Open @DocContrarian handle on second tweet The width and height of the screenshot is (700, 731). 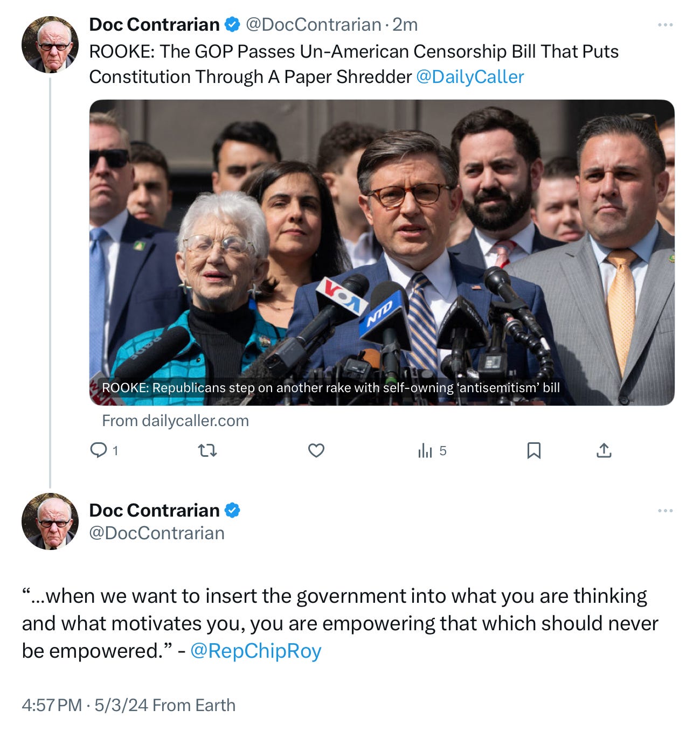click(x=157, y=533)
